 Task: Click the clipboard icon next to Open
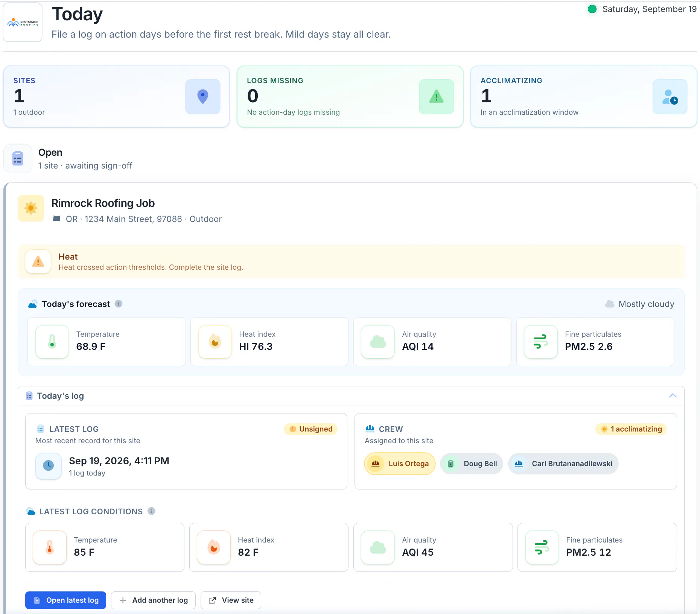[18, 158]
